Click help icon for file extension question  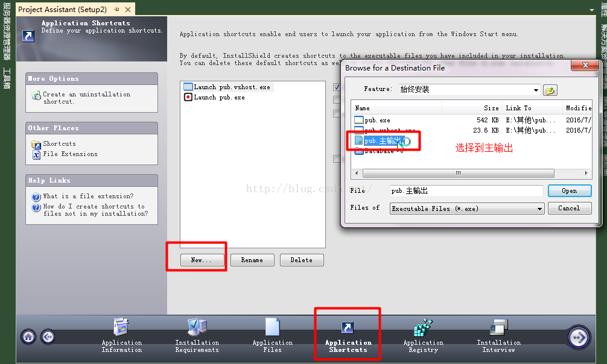tap(36, 197)
